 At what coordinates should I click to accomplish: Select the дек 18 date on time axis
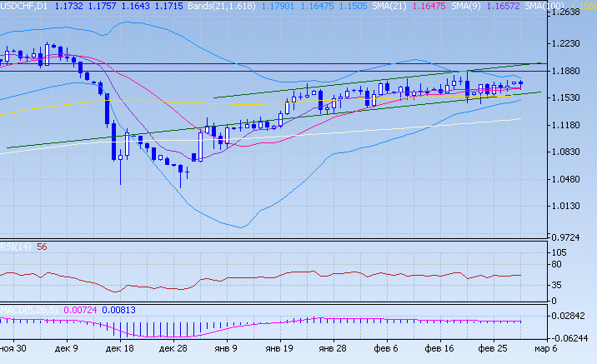(x=121, y=350)
